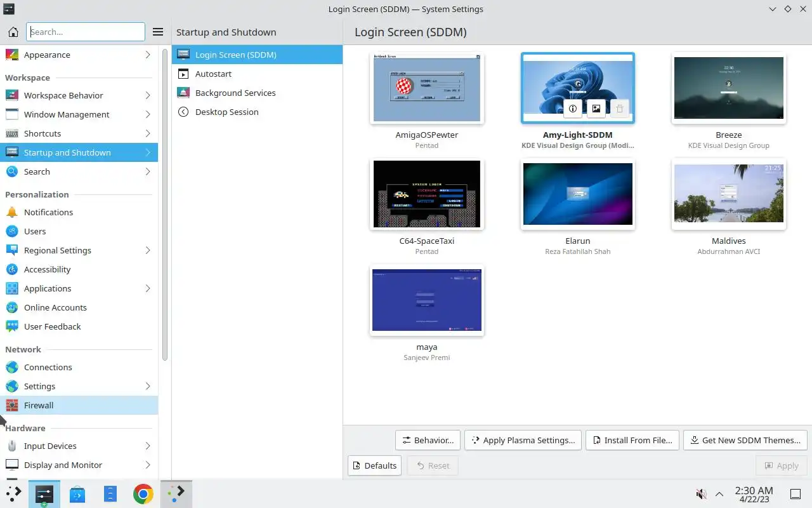Screen dimensions: 812x508
Task: Open the Network Settings entry
Action: (79, 386)
